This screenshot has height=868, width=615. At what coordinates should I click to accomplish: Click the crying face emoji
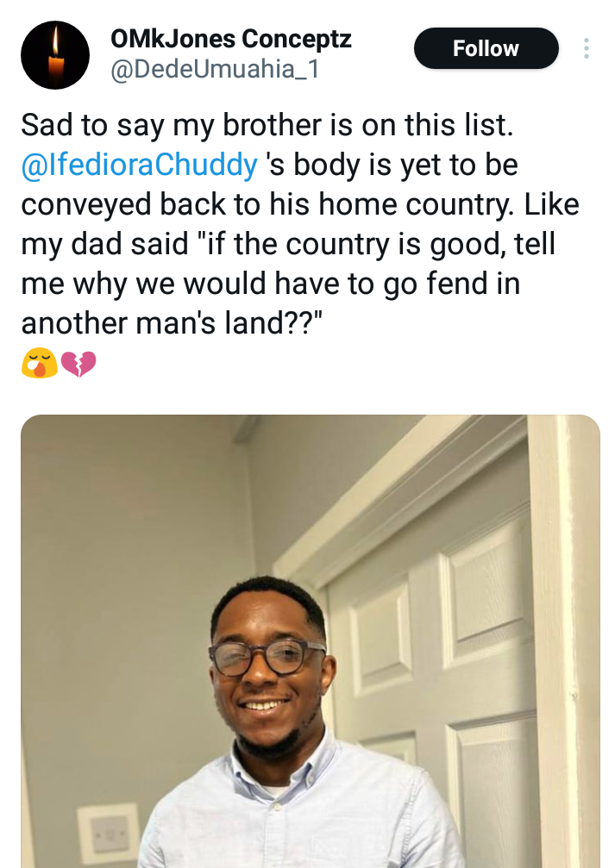point(39,365)
